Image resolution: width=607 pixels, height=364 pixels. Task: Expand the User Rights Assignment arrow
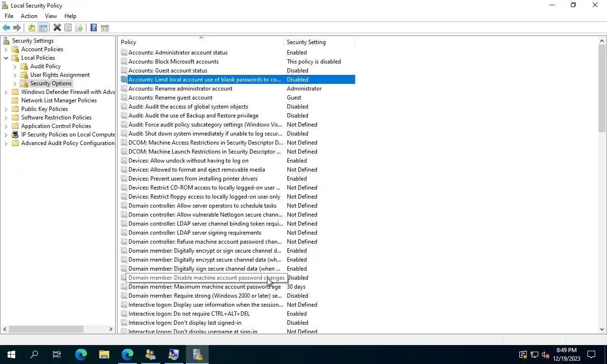[x=15, y=75]
